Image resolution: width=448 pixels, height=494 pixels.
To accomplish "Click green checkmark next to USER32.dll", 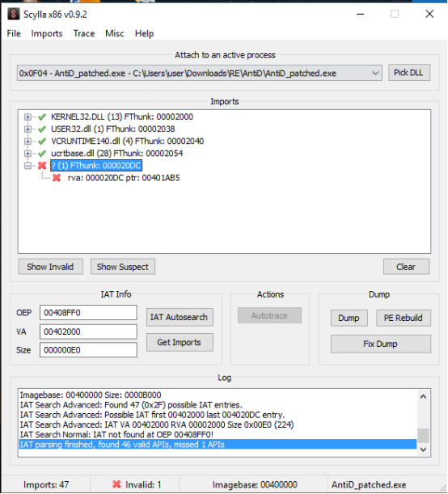I will [42, 129].
